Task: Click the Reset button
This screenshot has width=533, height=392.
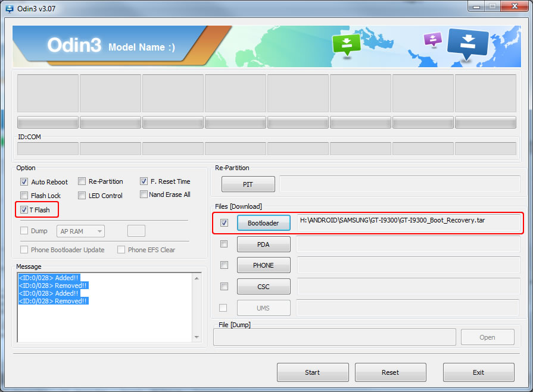Action: point(391,372)
